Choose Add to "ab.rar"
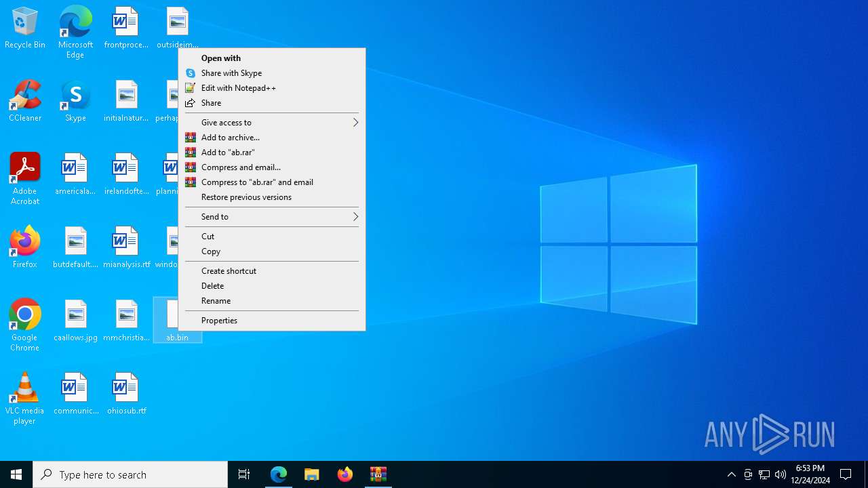Viewport: 868px width, 488px height. 271,152
